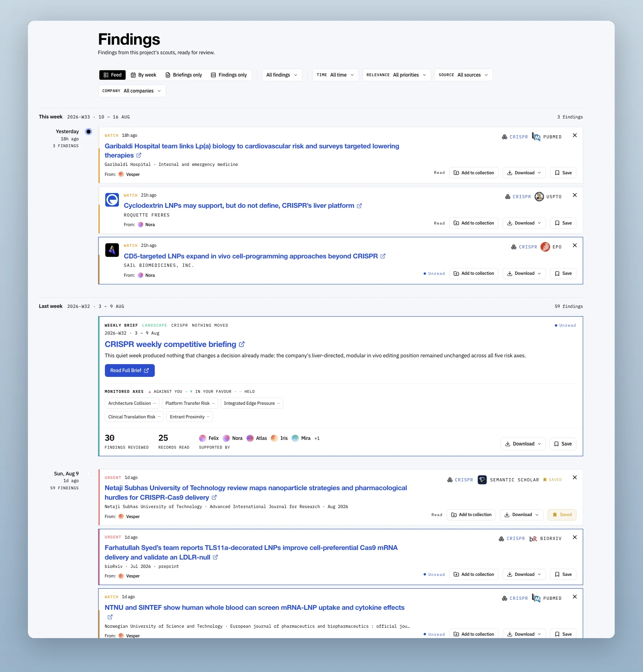Switch to the By week view
Viewport: 643px width, 672px height.
[x=144, y=75]
